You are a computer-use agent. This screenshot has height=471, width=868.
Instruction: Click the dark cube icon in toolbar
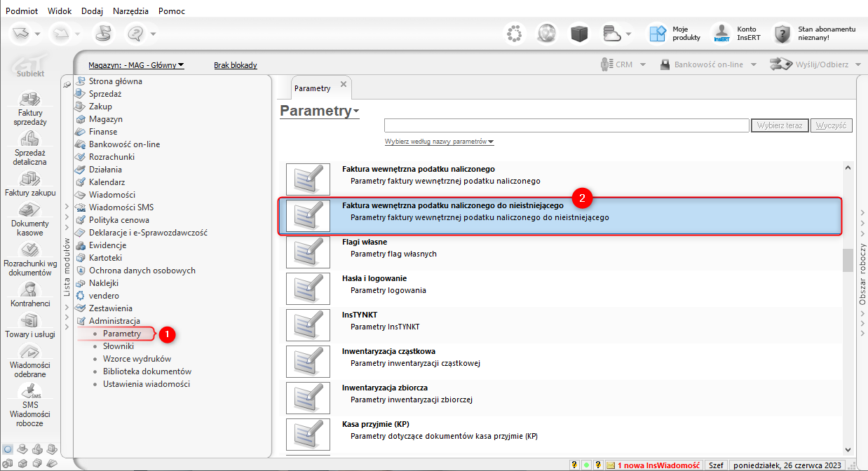(579, 33)
